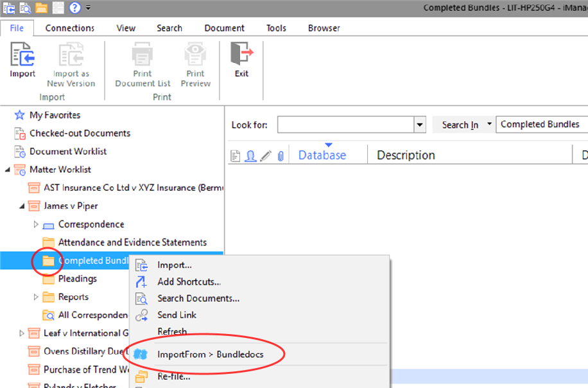Click the Add Shortcuts arrow icon
This screenshot has width=588, height=388.
click(141, 282)
